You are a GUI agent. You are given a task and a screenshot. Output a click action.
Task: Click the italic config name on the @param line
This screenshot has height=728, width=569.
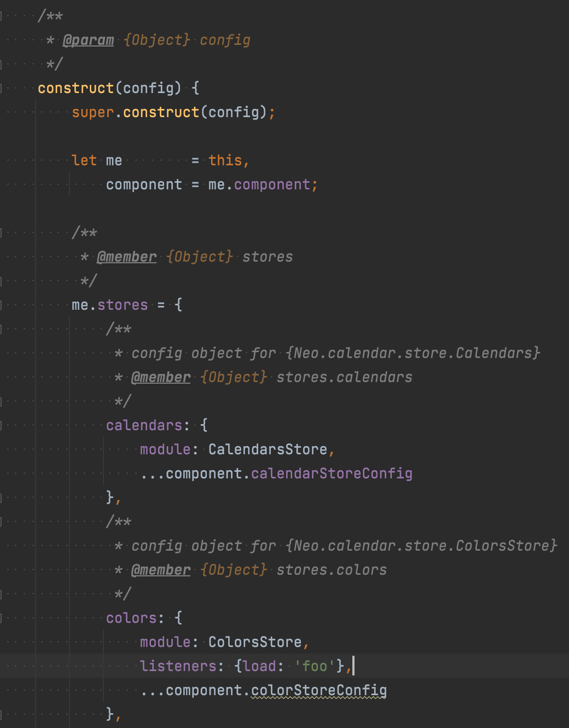click(225, 40)
